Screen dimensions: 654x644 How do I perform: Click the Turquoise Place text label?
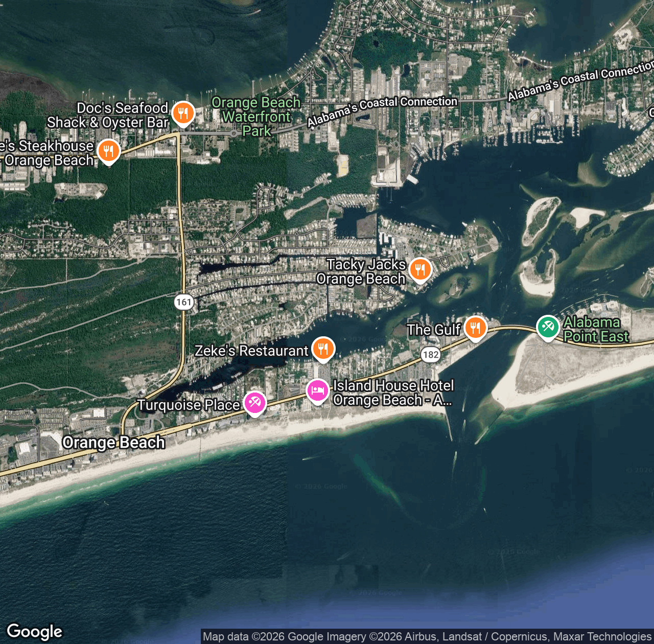(x=189, y=405)
